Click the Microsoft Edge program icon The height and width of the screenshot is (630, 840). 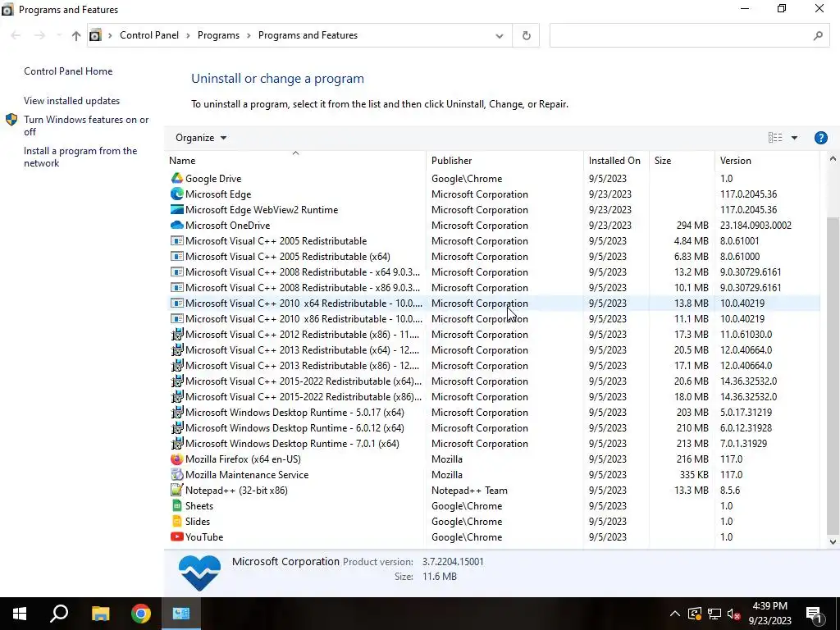pyautogui.click(x=177, y=194)
